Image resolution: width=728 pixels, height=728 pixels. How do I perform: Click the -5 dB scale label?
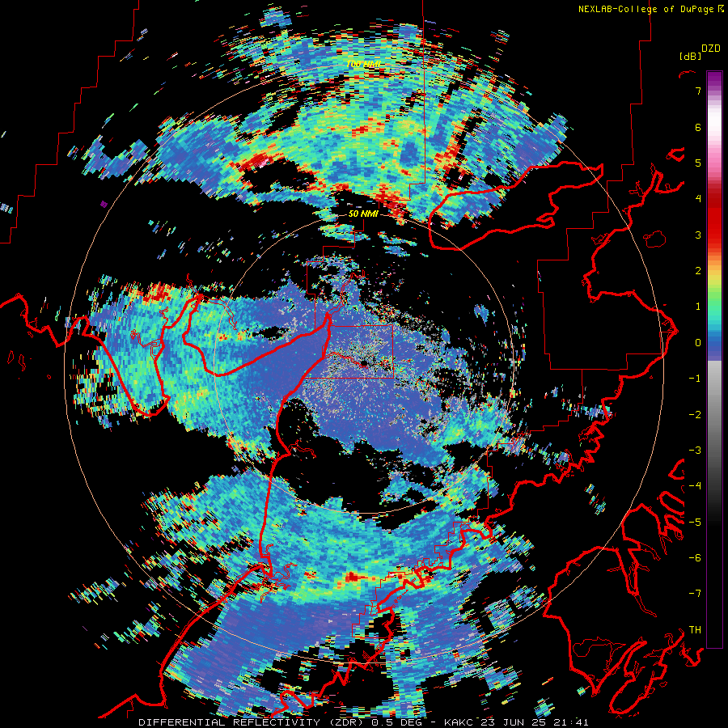pyautogui.click(x=695, y=523)
